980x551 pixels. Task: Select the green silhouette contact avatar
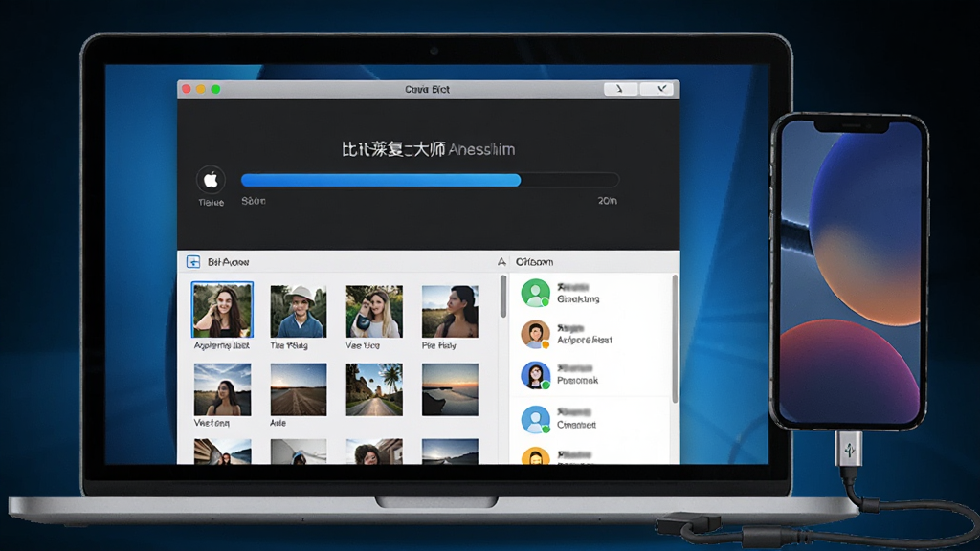(536, 293)
